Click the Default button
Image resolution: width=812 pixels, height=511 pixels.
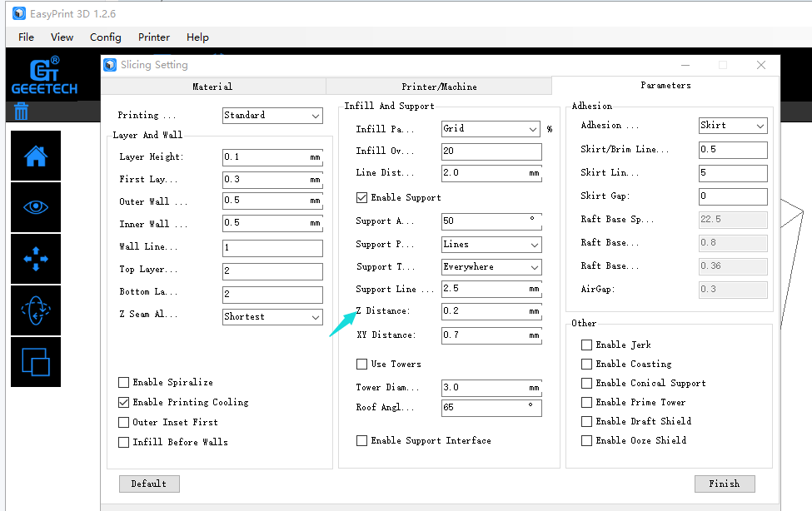click(149, 484)
